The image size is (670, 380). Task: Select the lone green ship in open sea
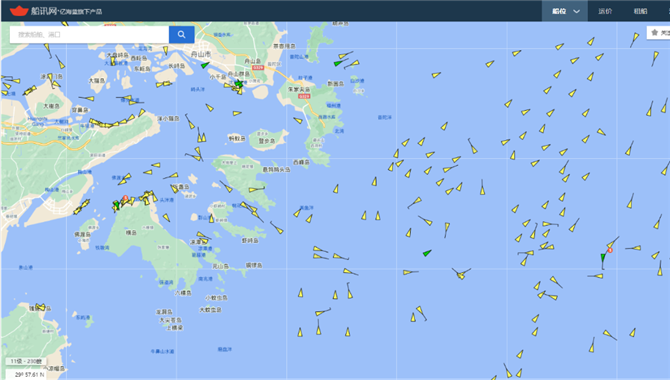click(427, 253)
